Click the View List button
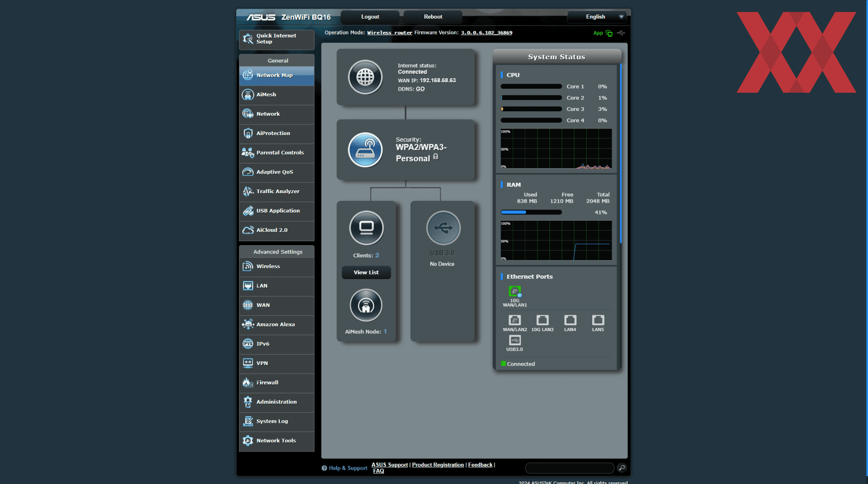The width and height of the screenshot is (868, 484). [x=366, y=273]
